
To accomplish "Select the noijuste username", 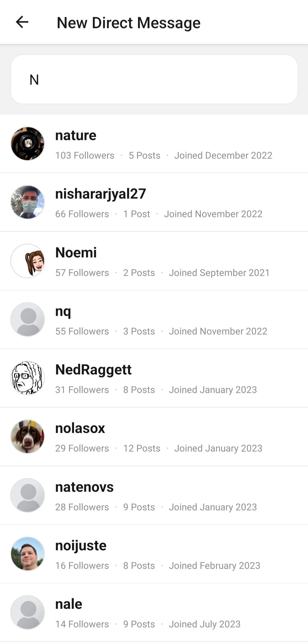I will point(81,546).
